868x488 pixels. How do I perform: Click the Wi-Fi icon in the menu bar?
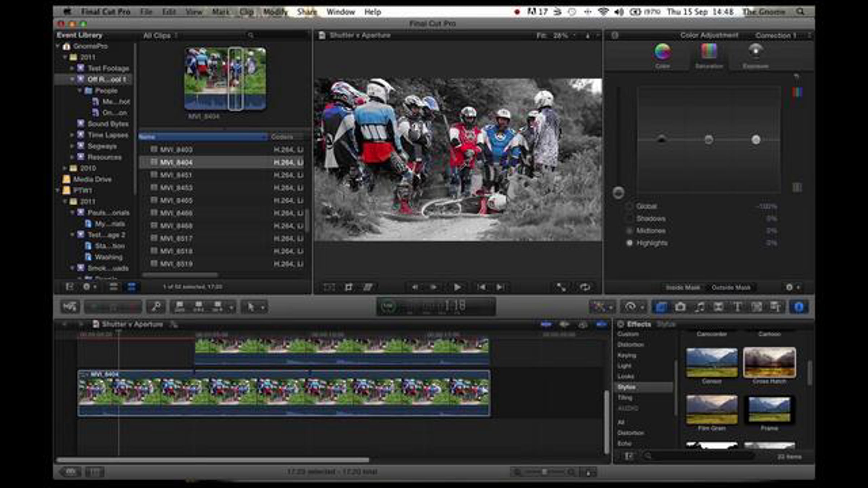click(x=603, y=12)
